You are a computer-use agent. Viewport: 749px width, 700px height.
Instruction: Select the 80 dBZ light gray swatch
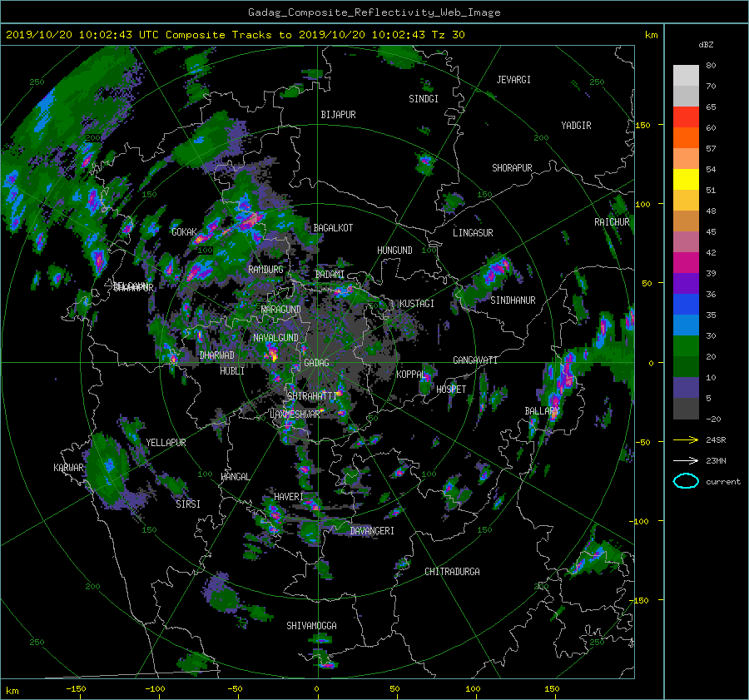click(686, 75)
